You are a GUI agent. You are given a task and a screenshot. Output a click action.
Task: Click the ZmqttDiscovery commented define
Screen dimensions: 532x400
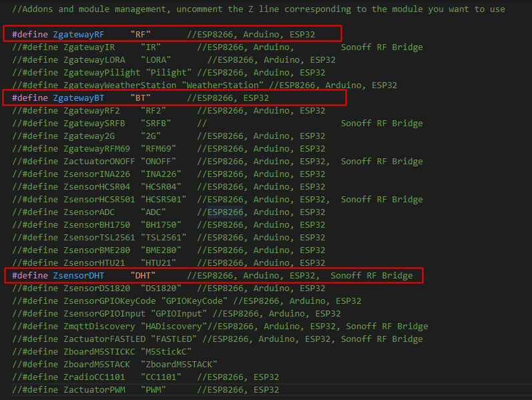[x=220, y=326]
